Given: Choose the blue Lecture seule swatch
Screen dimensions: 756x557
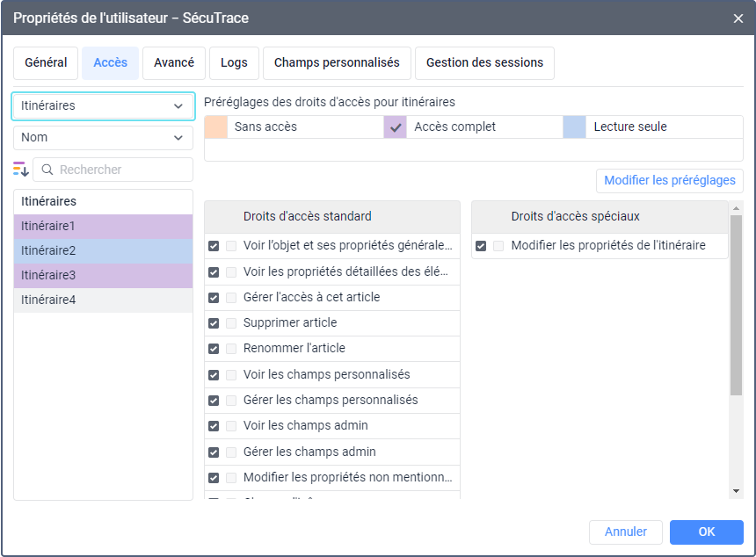Looking at the screenshot, I should [x=574, y=127].
